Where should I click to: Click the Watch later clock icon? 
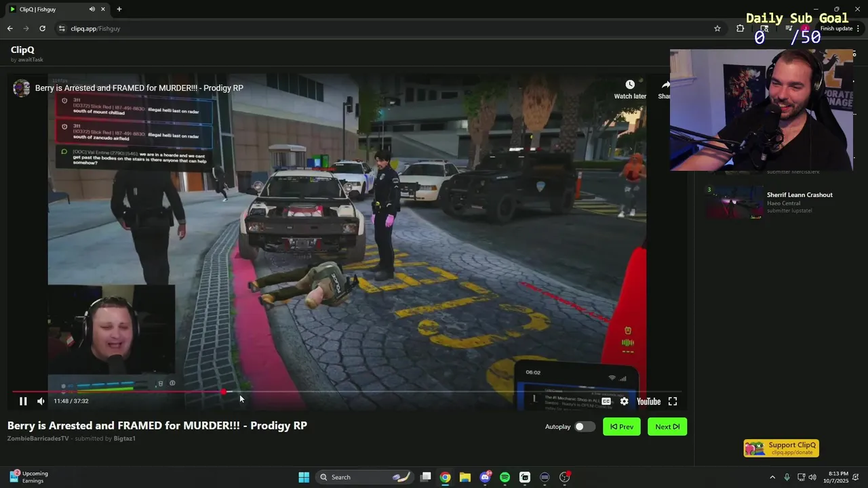click(x=630, y=85)
